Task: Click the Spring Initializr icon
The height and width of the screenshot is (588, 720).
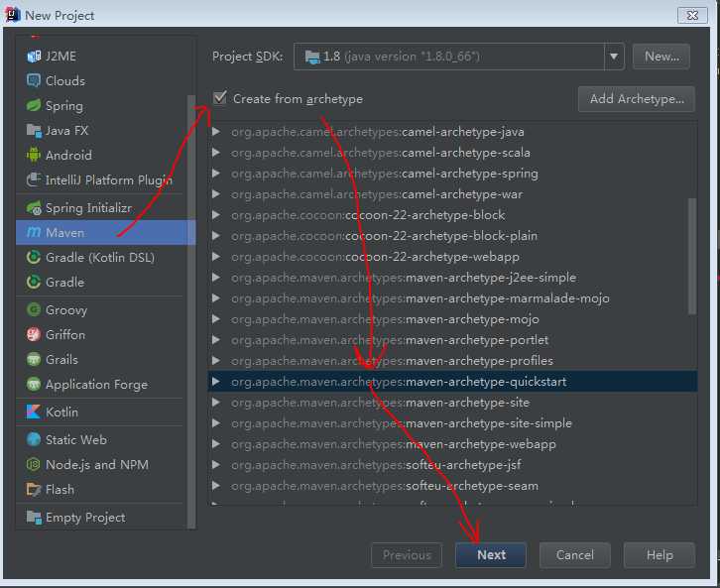Action: 34,208
